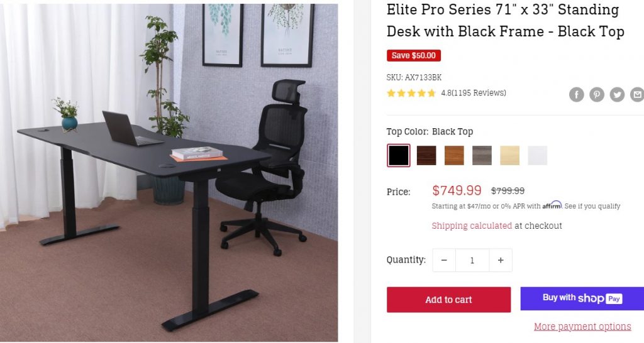The image size is (644, 343).
Task: Share product by email icon
Action: coord(637,95)
